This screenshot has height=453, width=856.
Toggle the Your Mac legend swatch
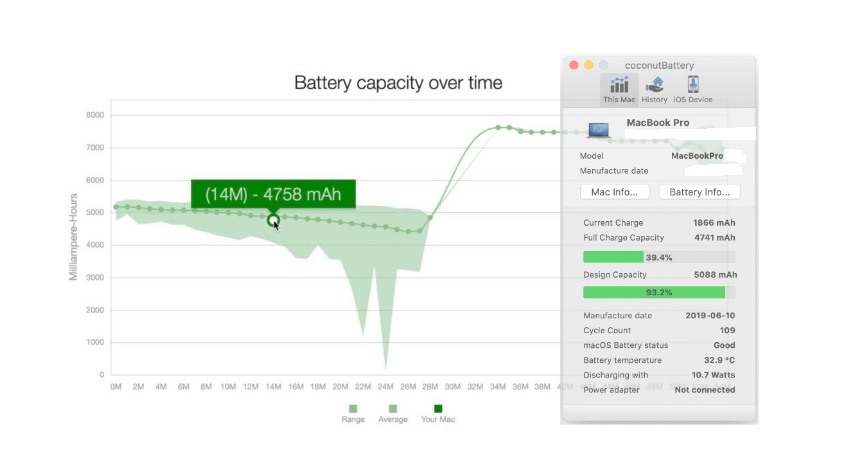[438, 409]
